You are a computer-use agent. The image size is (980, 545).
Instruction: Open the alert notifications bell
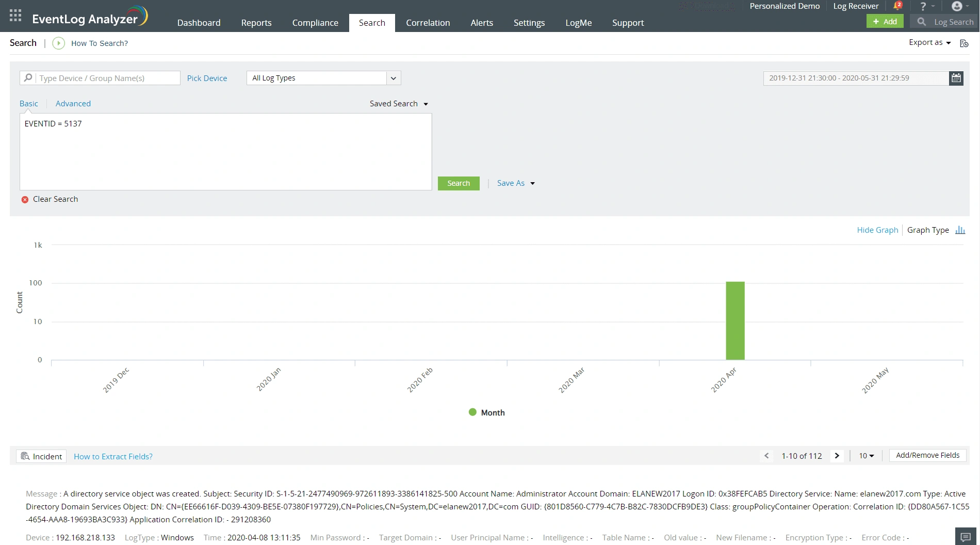pyautogui.click(x=897, y=6)
